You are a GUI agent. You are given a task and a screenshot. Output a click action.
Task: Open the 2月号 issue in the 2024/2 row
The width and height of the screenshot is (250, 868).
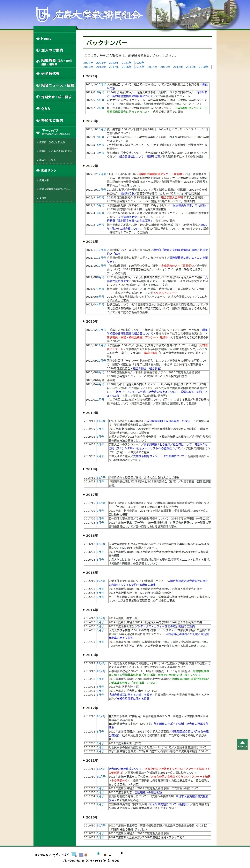101,108
